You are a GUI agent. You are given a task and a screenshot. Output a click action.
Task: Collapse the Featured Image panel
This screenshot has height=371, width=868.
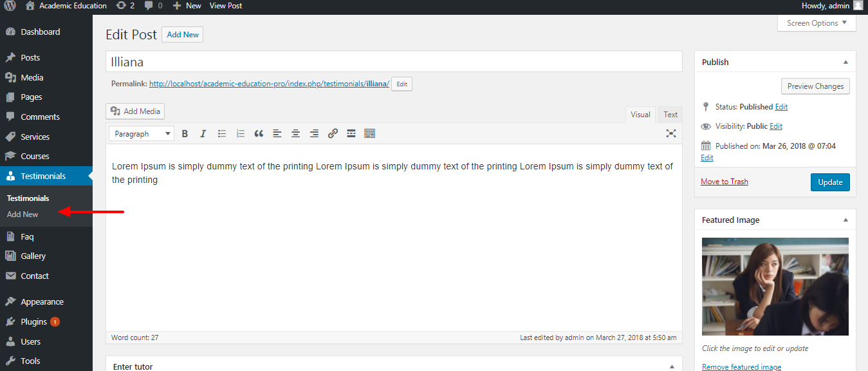click(x=845, y=220)
